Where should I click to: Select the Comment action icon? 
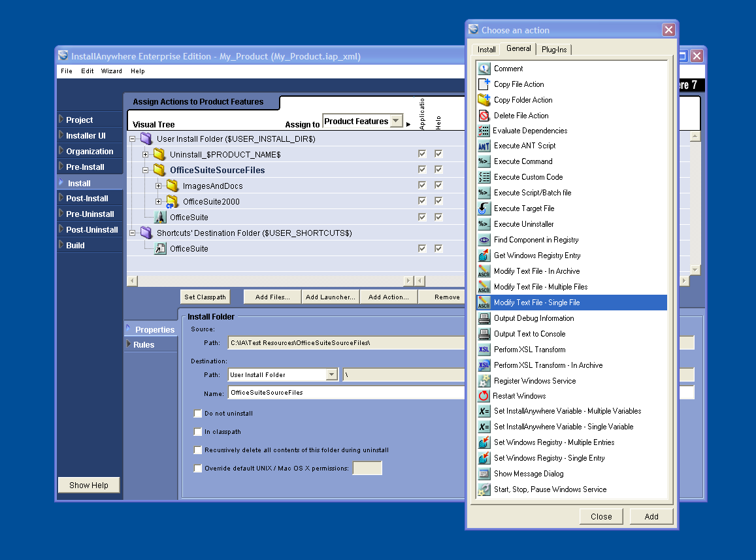tap(484, 69)
